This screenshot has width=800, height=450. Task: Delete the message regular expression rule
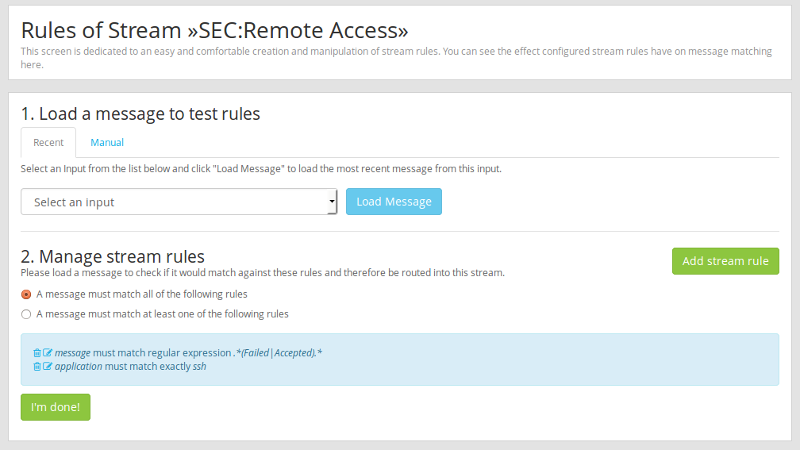(37, 353)
